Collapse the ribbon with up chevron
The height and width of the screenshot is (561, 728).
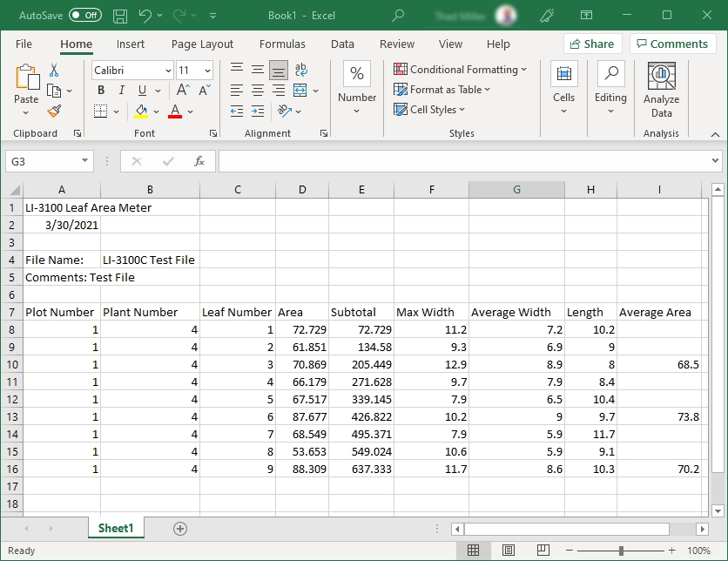(715, 134)
